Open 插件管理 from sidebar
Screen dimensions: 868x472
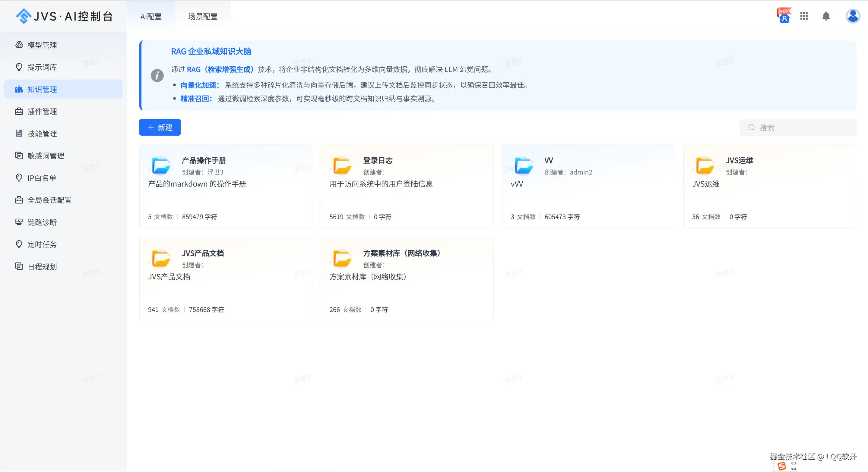[x=42, y=112]
